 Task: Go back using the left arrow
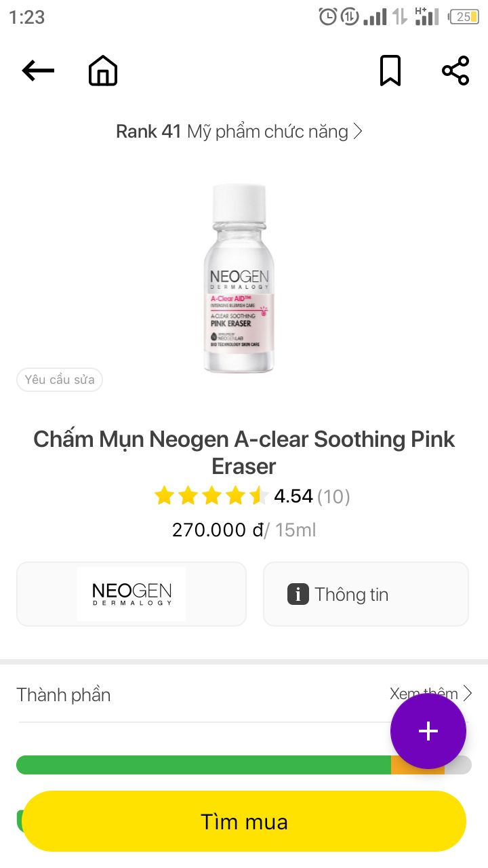pos(38,71)
